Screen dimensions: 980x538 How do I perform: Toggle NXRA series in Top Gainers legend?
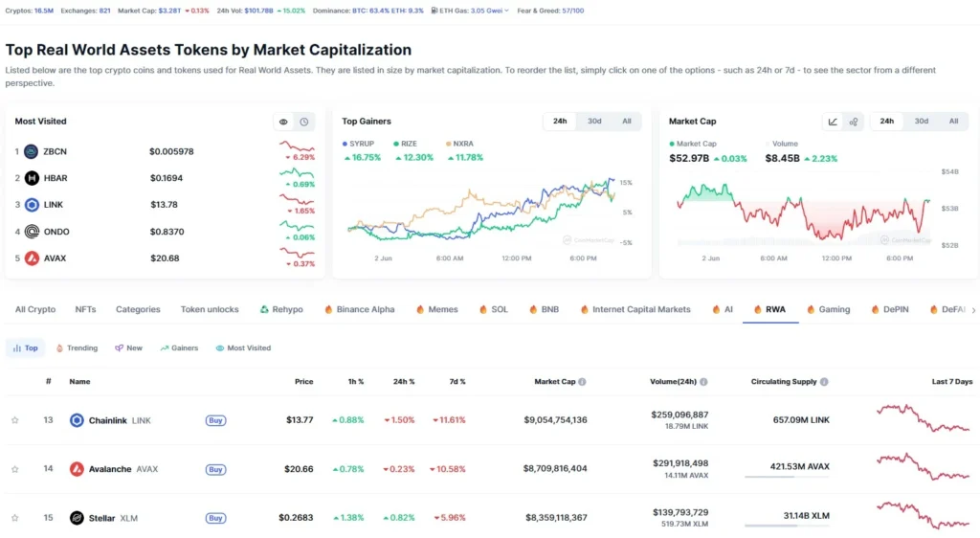pyautogui.click(x=459, y=144)
